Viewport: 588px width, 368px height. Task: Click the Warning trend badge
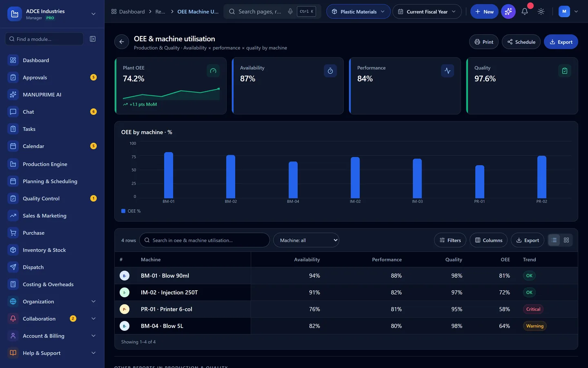535,326
